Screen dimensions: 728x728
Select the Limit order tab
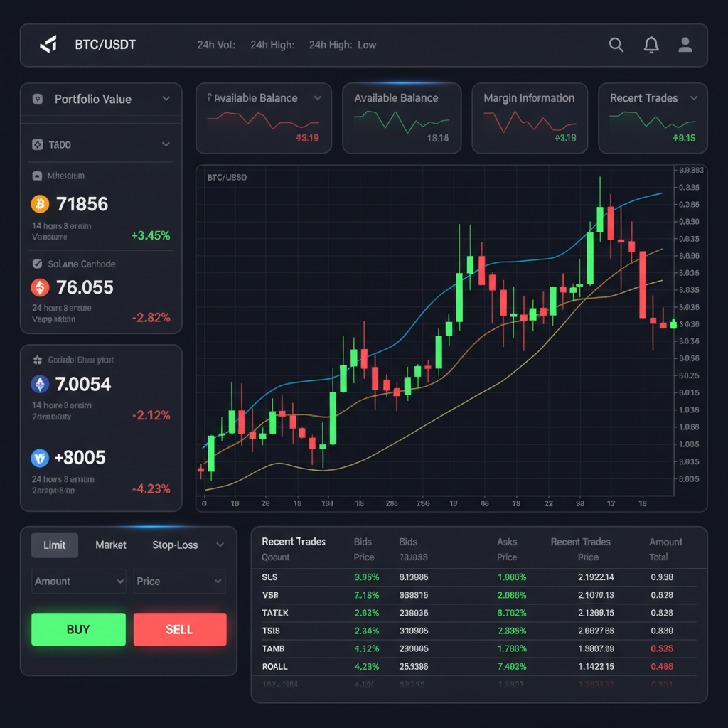[x=54, y=545]
